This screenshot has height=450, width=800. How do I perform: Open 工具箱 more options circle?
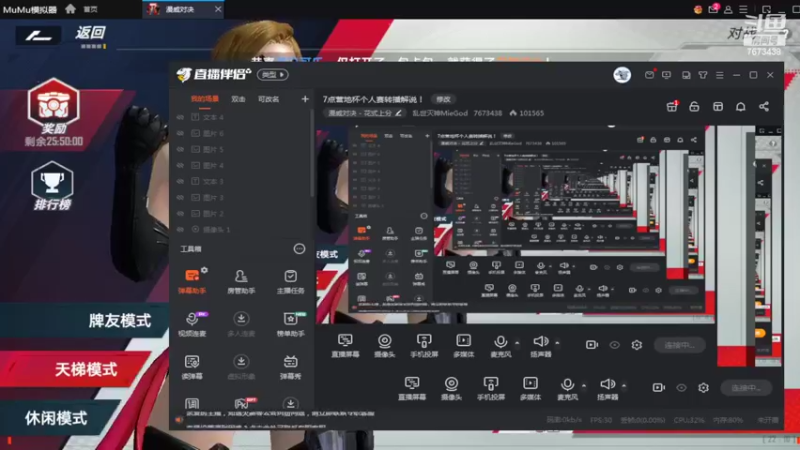[x=299, y=249]
